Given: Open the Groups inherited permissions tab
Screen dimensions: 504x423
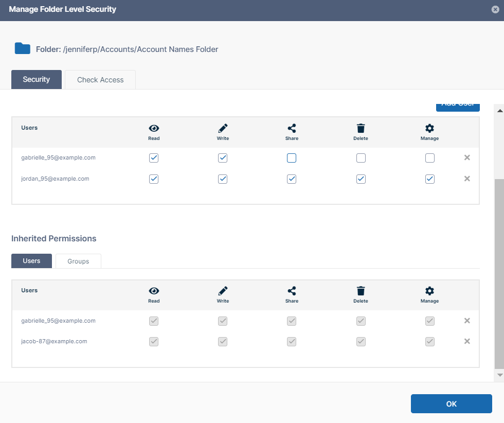Looking at the screenshot, I should (78, 261).
